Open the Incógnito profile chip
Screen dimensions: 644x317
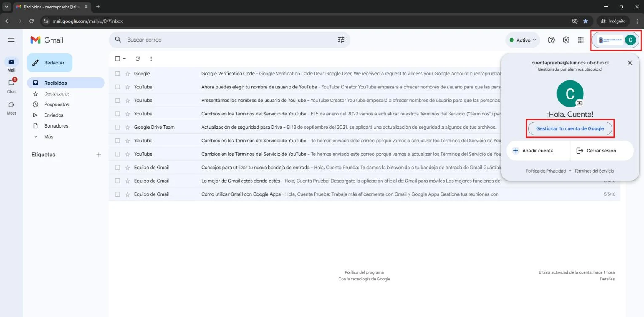613,21
